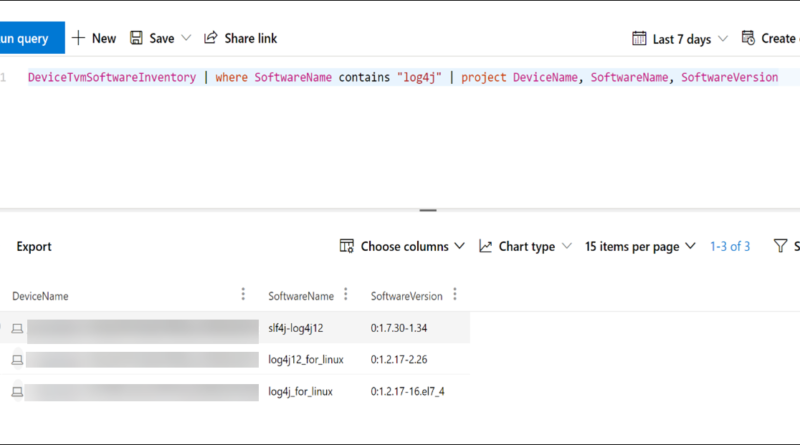Click the Save label in the toolbar

click(162, 38)
